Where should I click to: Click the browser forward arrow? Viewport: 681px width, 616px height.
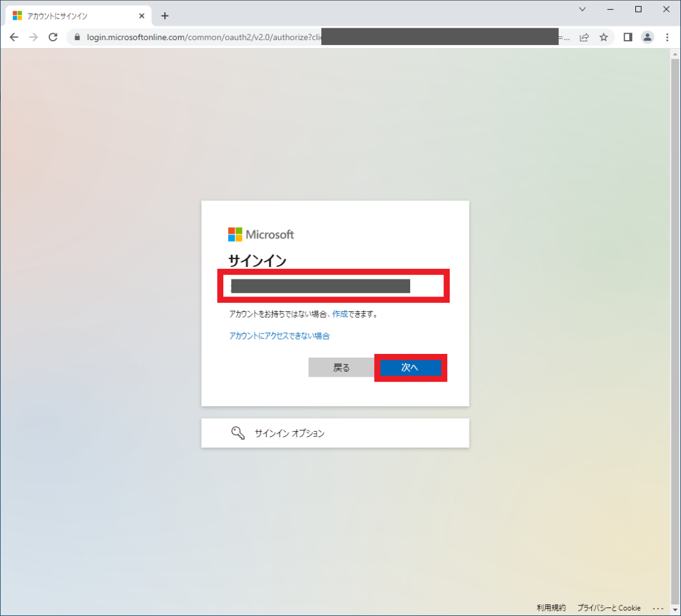coord(33,38)
